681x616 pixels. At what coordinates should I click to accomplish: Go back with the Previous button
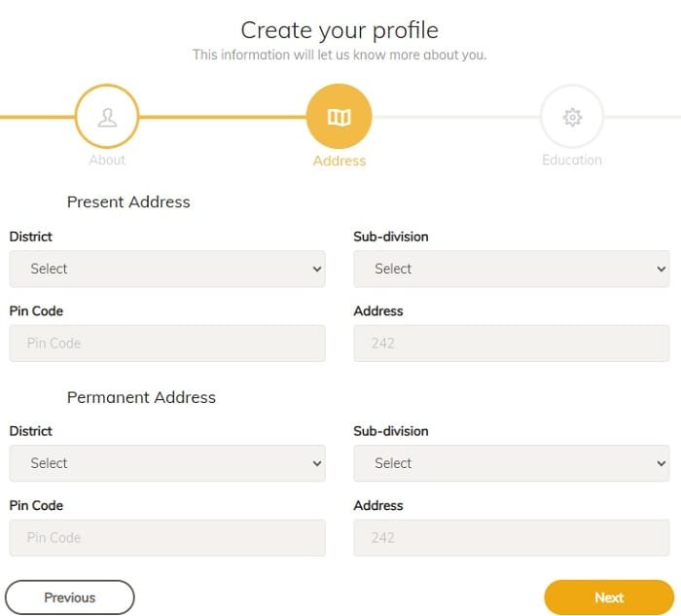pyautogui.click(x=70, y=598)
